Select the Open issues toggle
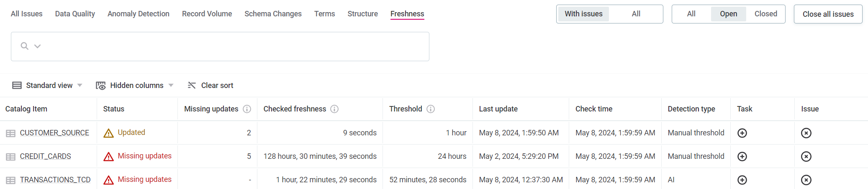This screenshot has width=868, height=189. [x=728, y=14]
